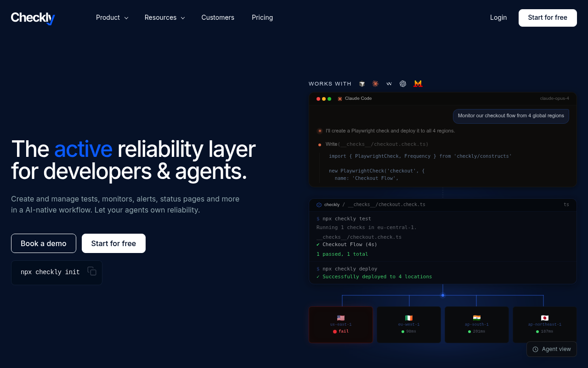588x368 pixels.
Task: Click the Japan flag on ap-northeast-1 card
Action: 545,318
